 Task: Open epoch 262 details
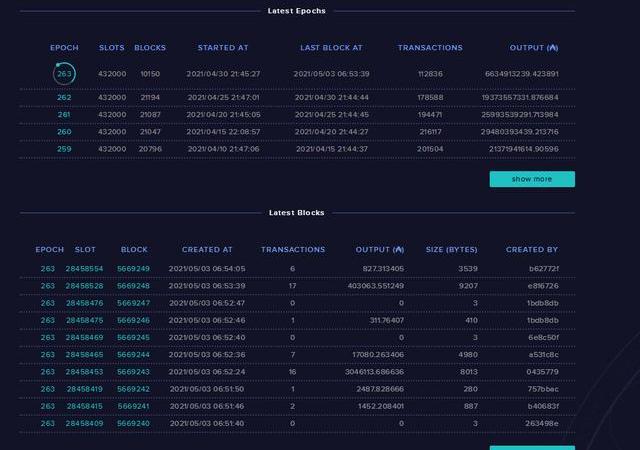click(x=64, y=98)
